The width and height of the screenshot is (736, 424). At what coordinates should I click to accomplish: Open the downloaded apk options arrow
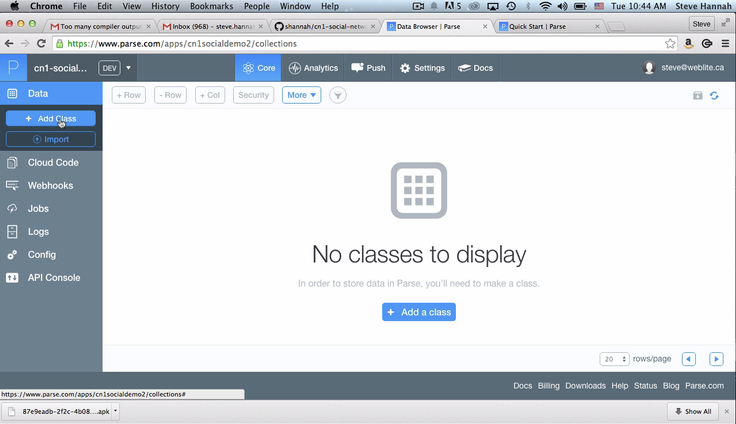tap(115, 411)
